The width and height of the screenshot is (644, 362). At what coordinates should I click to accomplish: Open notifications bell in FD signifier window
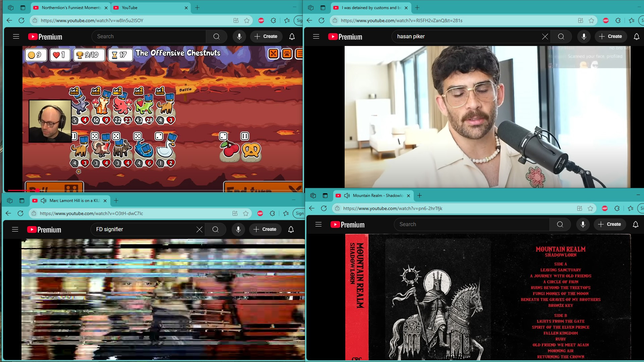point(291,229)
